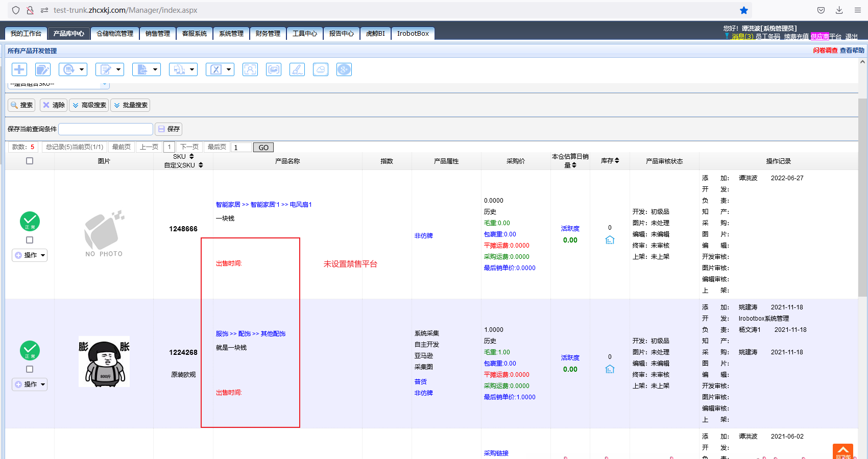868x459 pixels.
Task: Click green status check icon for SKU 1224268
Action: (30, 350)
